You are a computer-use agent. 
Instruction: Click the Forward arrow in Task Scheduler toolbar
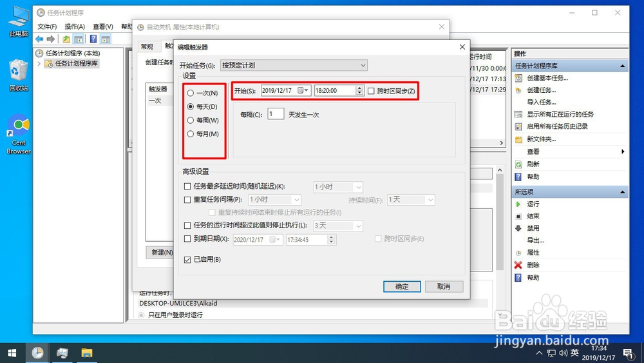tap(50, 39)
